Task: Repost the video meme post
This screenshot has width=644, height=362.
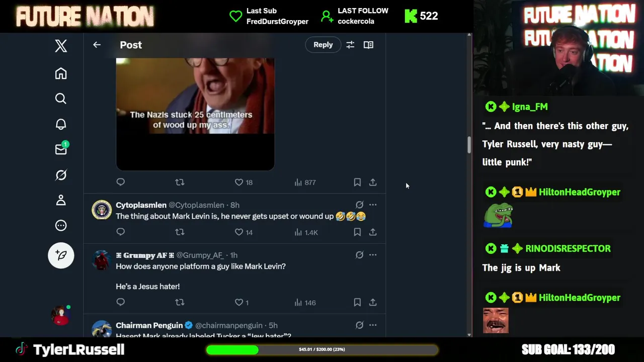Action: [x=180, y=182]
